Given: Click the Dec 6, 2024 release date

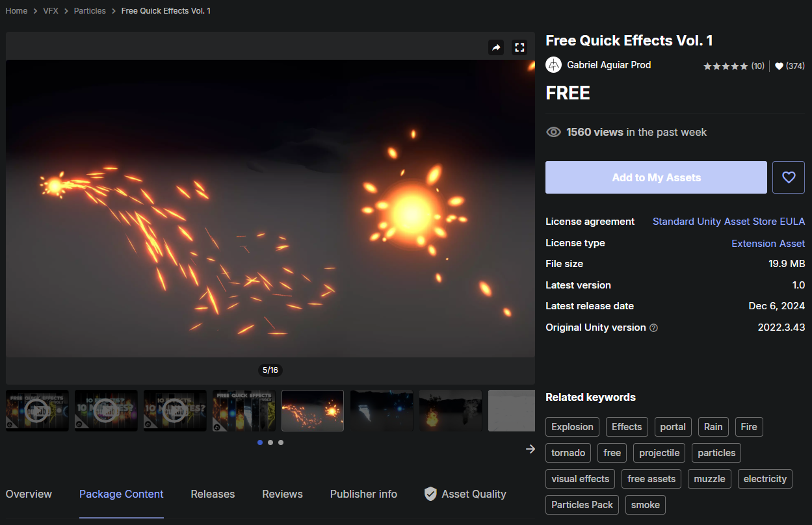Looking at the screenshot, I should coord(777,306).
